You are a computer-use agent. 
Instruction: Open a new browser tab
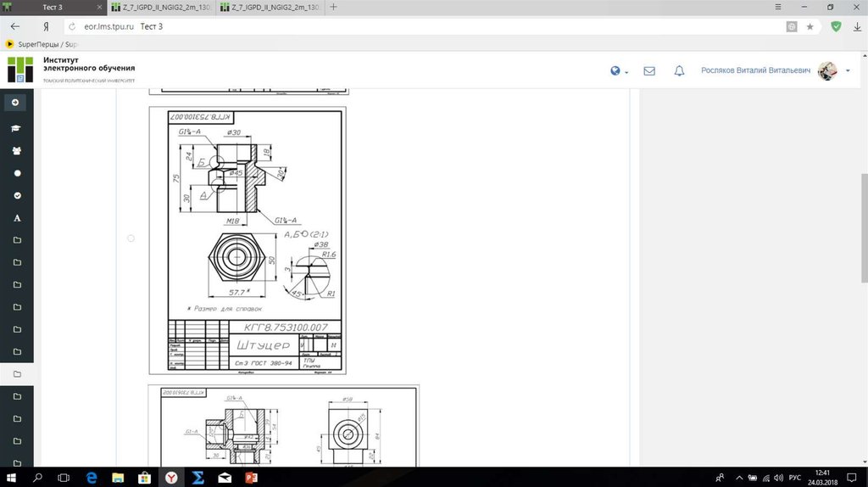pos(334,7)
